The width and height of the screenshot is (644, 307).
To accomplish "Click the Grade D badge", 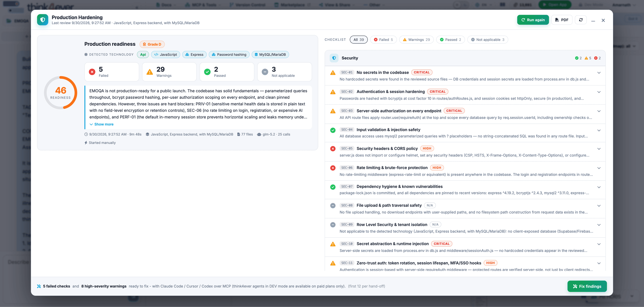I will [x=152, y=44].
